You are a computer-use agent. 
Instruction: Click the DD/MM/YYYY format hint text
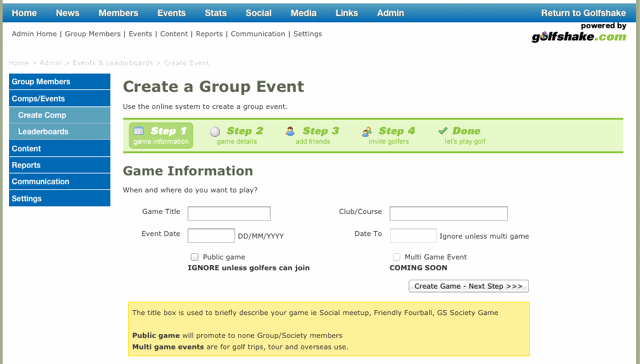(261, 236)
